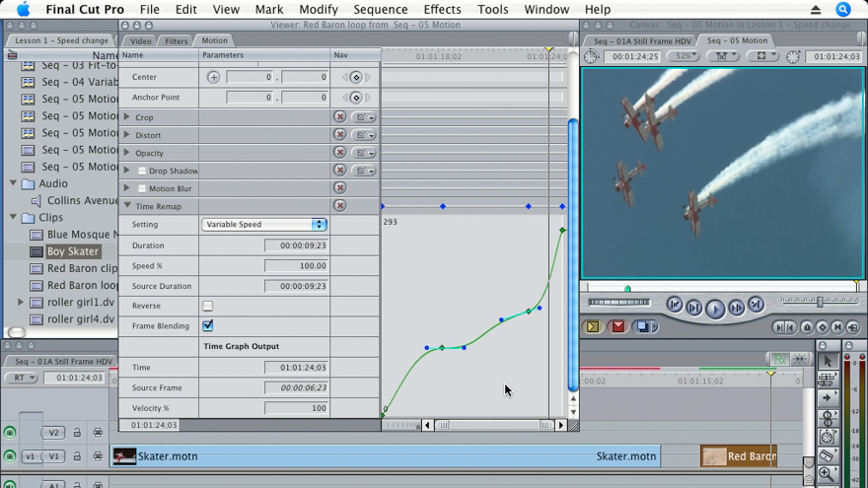Open the RT pop-up menu
The image size is (868, 488).
click(21, 378)
